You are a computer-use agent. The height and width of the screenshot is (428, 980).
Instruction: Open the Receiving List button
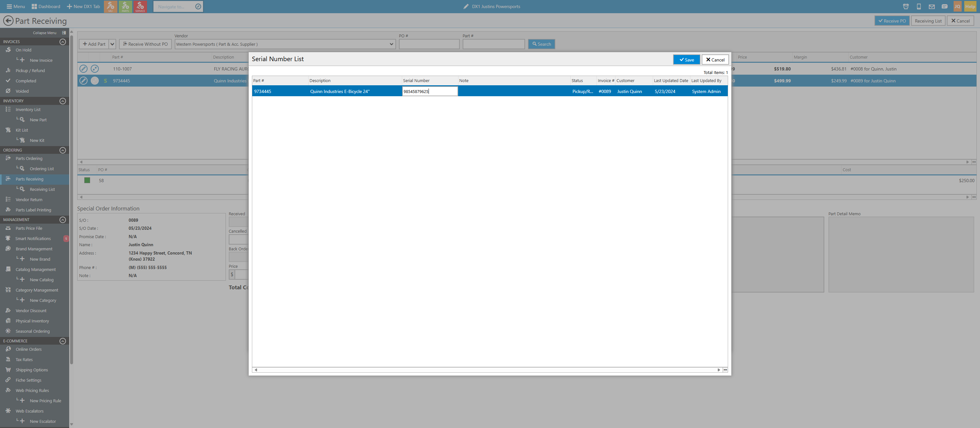928,21
